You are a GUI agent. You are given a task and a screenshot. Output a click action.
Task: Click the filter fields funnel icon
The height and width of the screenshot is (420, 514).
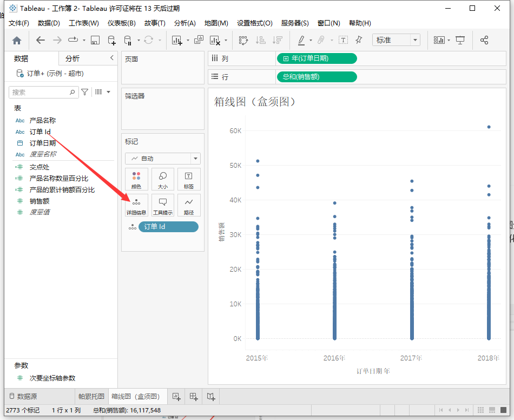(x=84, y=92)
